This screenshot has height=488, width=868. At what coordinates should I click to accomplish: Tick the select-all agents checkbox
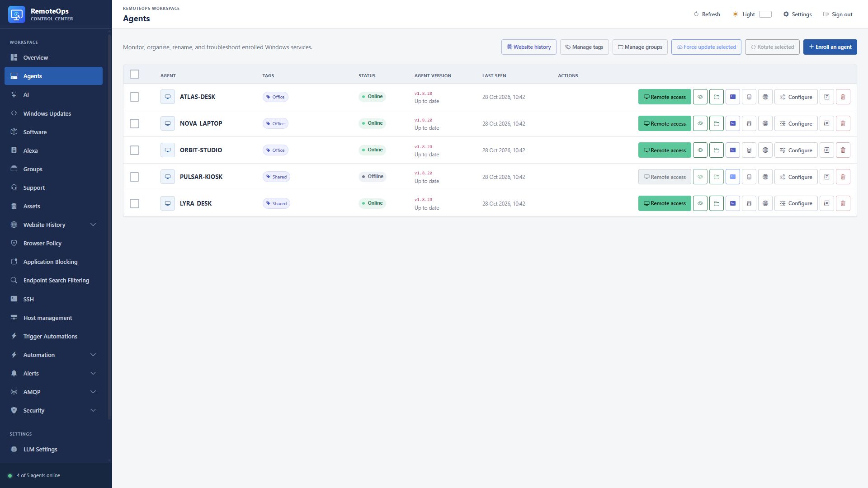134,74
